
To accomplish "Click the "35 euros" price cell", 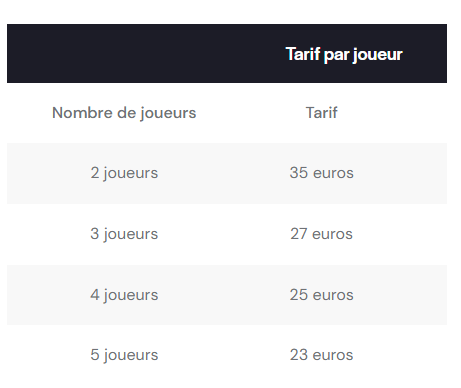I will coord(321,173).
